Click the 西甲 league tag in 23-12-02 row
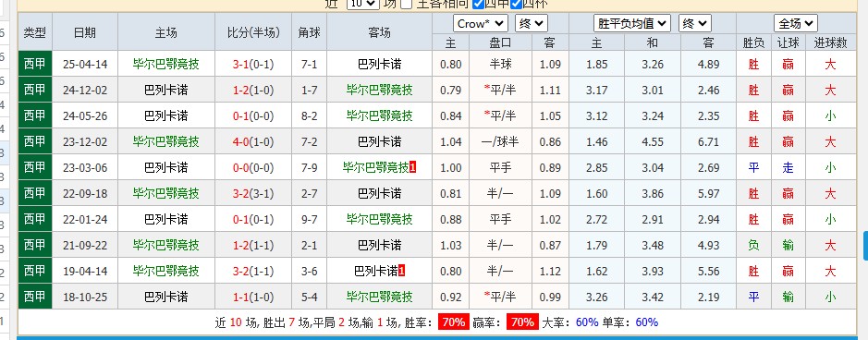 (x=35, y=141)
